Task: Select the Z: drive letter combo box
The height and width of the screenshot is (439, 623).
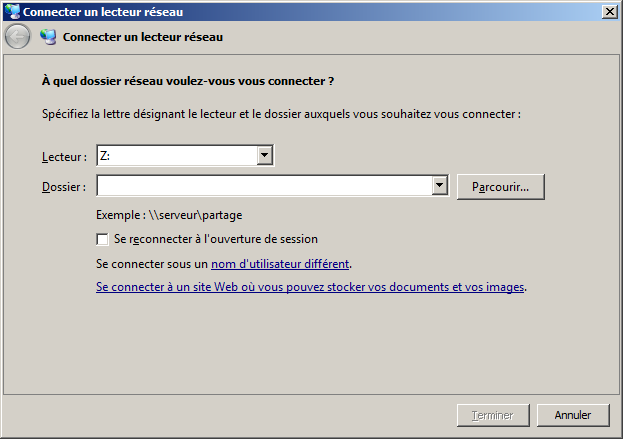Action: coord(177,156)
